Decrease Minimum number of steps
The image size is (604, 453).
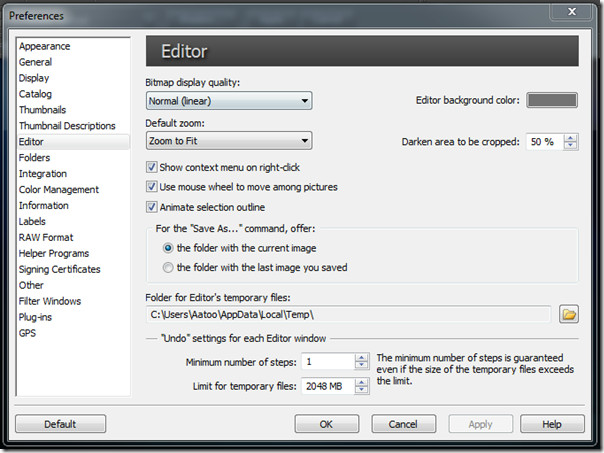tap(361, 366)
